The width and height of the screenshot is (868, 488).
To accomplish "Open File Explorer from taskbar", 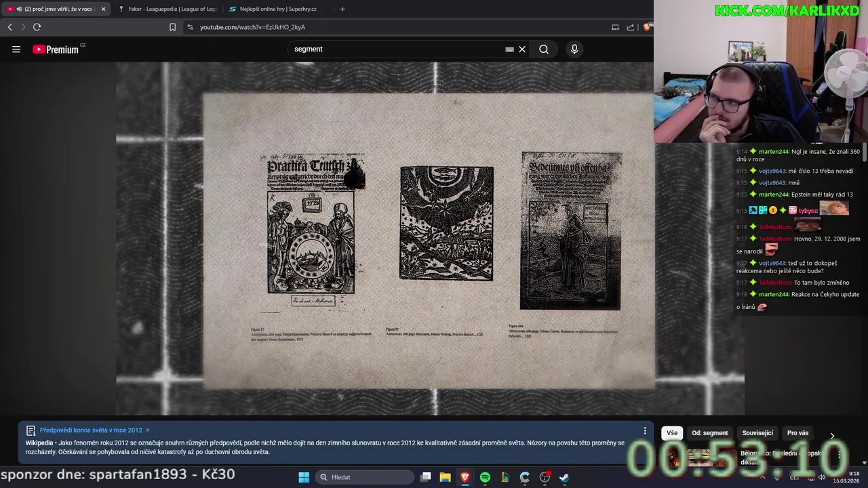I will [x=446, y=477].
